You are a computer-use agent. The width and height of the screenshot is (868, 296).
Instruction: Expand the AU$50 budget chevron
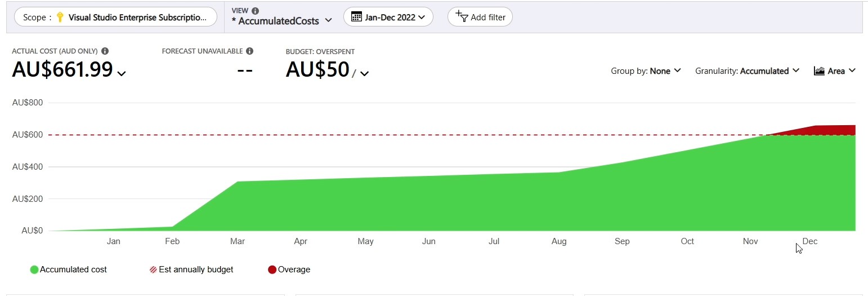tap(364, 73)
